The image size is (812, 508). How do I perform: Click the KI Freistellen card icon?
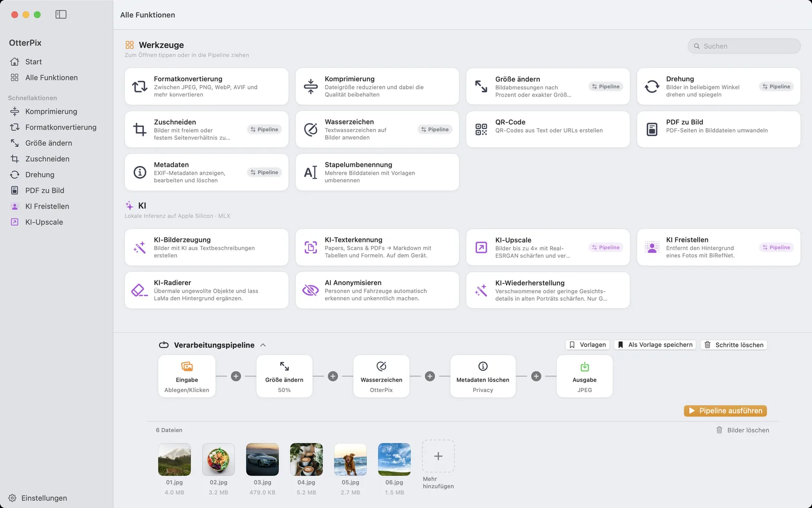tap(652, 247)
